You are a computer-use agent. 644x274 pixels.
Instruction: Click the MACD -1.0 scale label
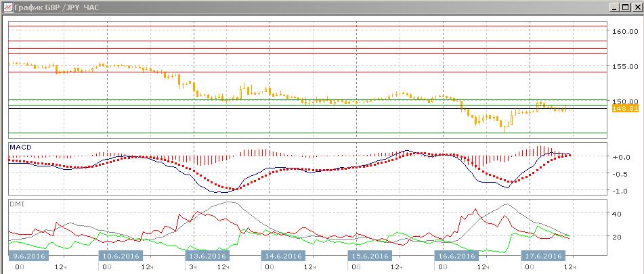[x=622, y=191]
